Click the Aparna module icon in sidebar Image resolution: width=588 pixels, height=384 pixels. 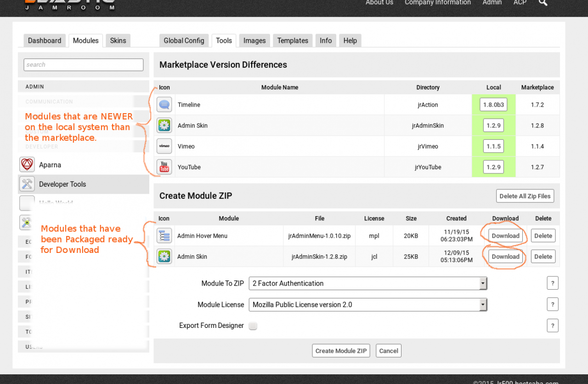pos(27,165)
